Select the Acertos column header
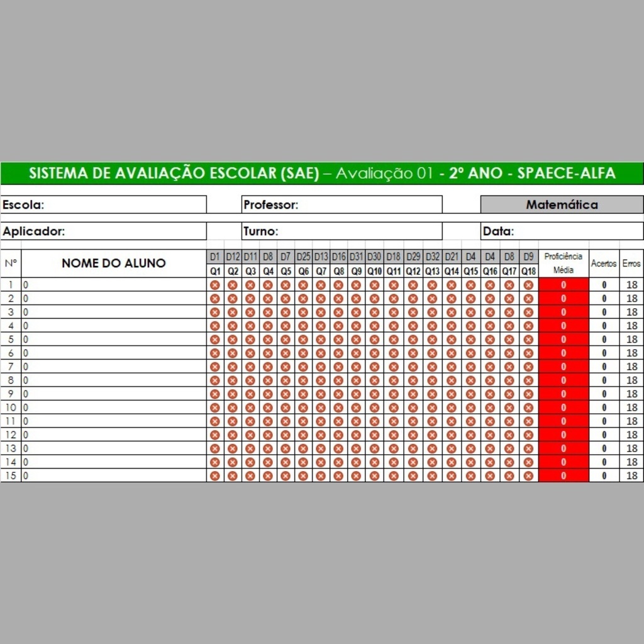The image size is (644, 644). point(604,264)
